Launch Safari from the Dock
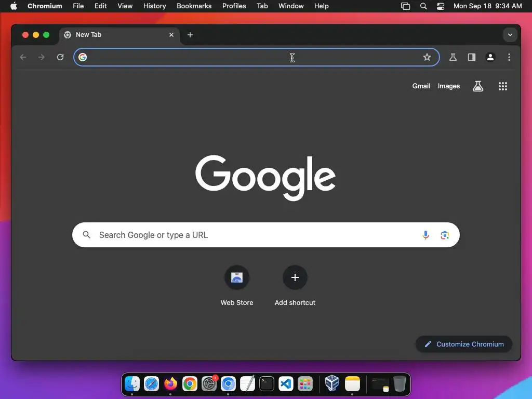 coord(151,384)
